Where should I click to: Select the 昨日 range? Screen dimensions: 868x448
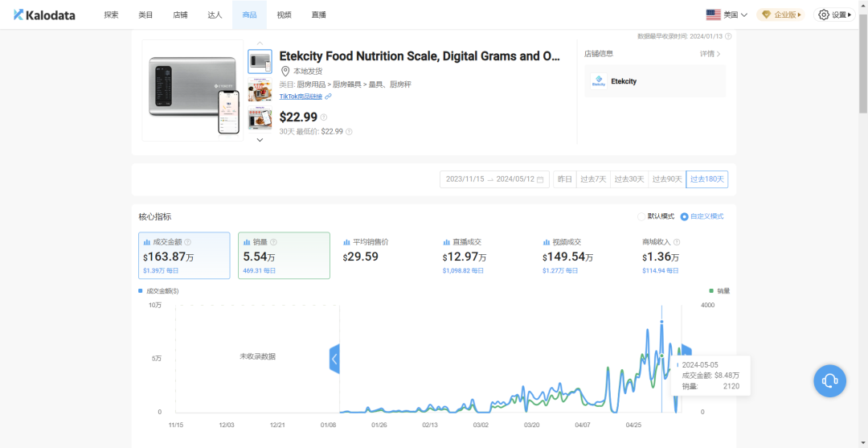(565, 179)
